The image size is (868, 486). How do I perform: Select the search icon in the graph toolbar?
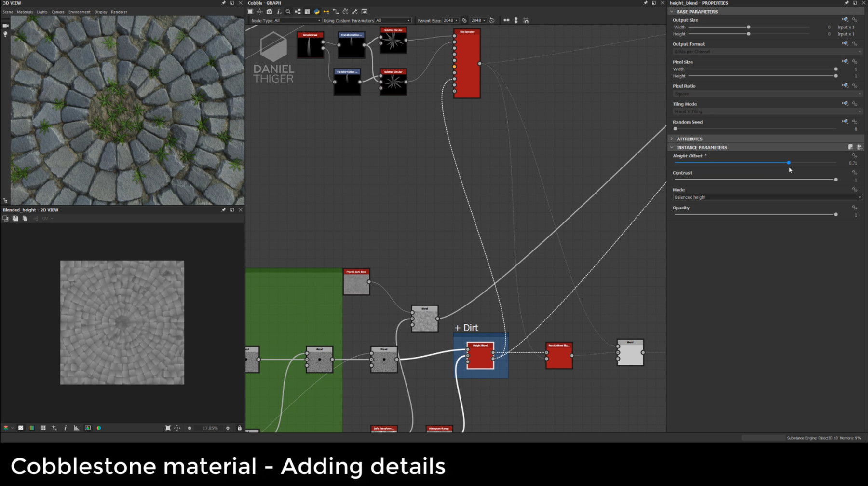coord(288,11)
